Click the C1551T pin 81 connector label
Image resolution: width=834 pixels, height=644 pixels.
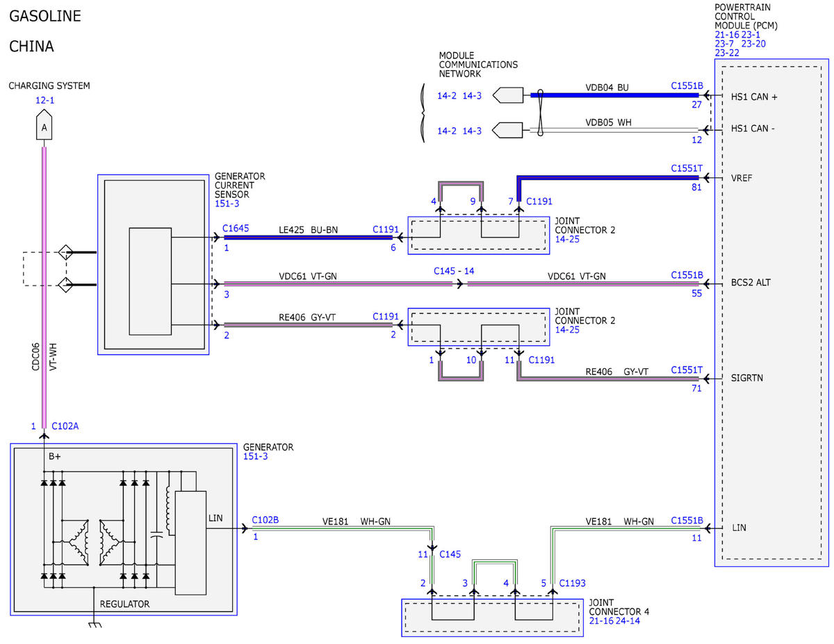(x=687, y=168)
